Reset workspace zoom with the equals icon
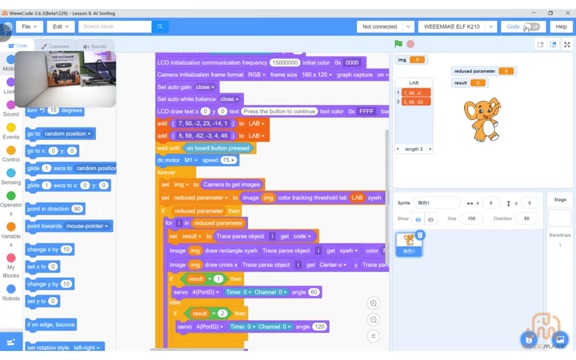This screenshot has height=360, width=576. click(x=373, y=336)
